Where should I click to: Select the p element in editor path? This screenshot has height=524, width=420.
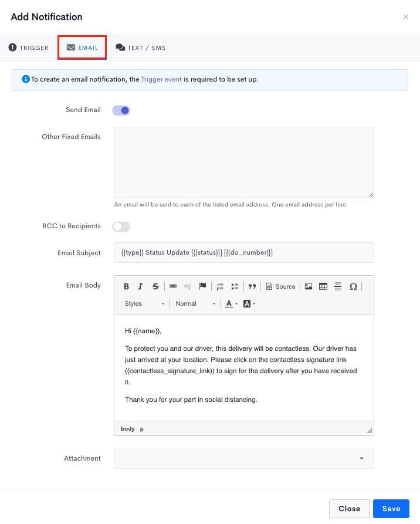point(142,429)
